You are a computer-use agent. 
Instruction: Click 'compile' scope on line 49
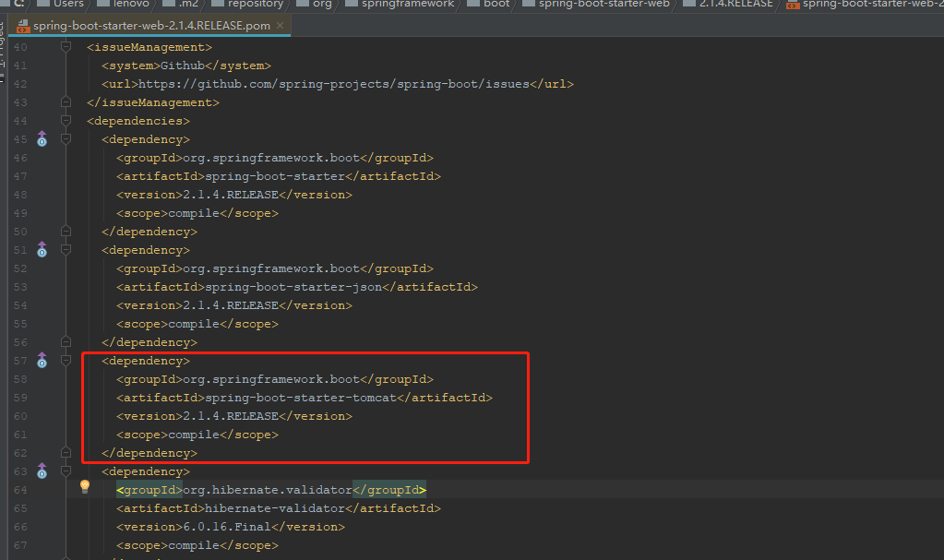[x=194, y=213]
